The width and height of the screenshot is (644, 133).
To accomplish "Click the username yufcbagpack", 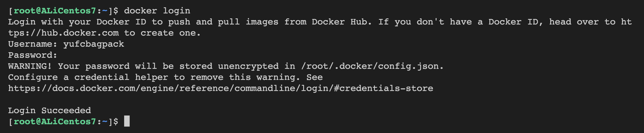I will 94,44.
